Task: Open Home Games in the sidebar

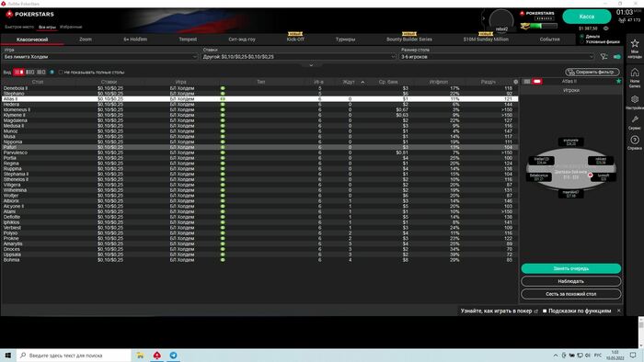Action: 635,73
